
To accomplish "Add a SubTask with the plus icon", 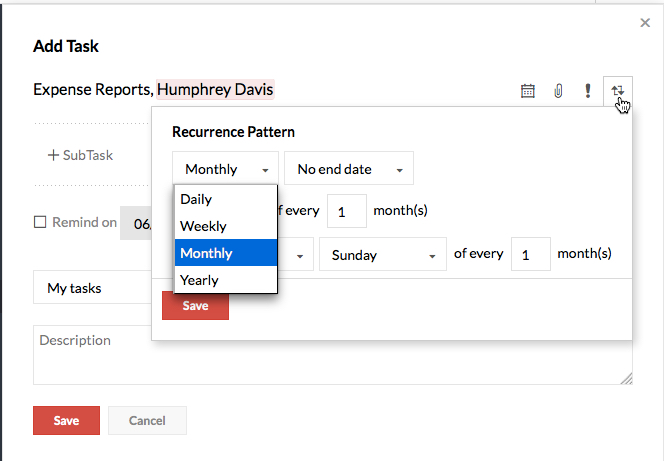I will point(53,155).
